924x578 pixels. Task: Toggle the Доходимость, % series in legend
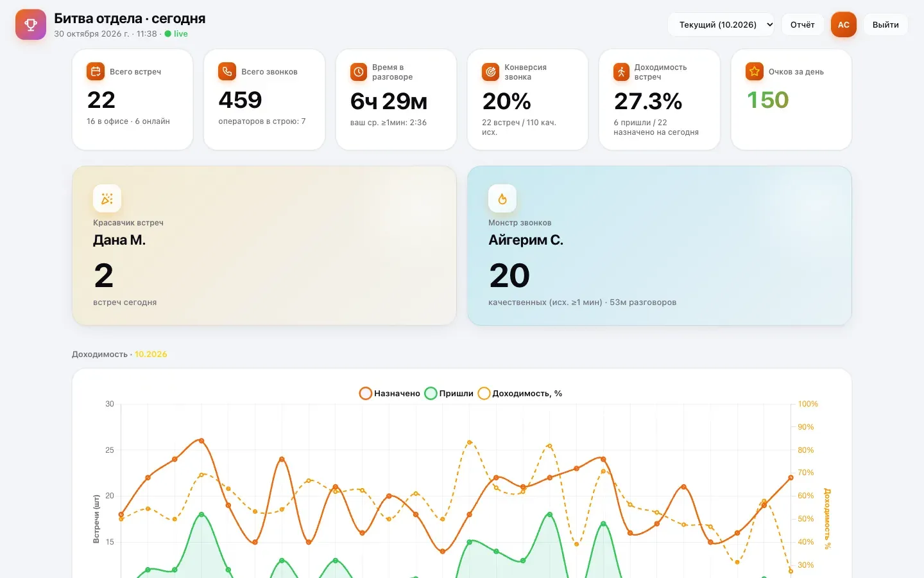pyautogui.click(x=520, y=393)
